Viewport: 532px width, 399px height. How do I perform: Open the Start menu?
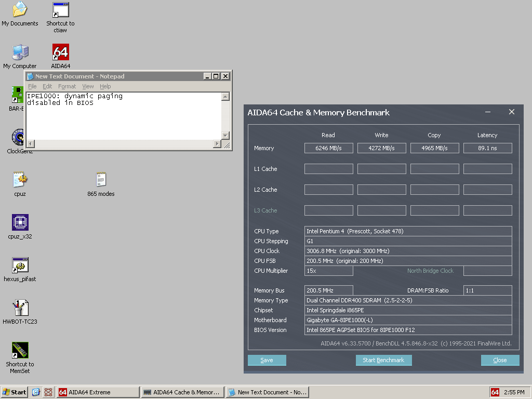coord(14,392)
